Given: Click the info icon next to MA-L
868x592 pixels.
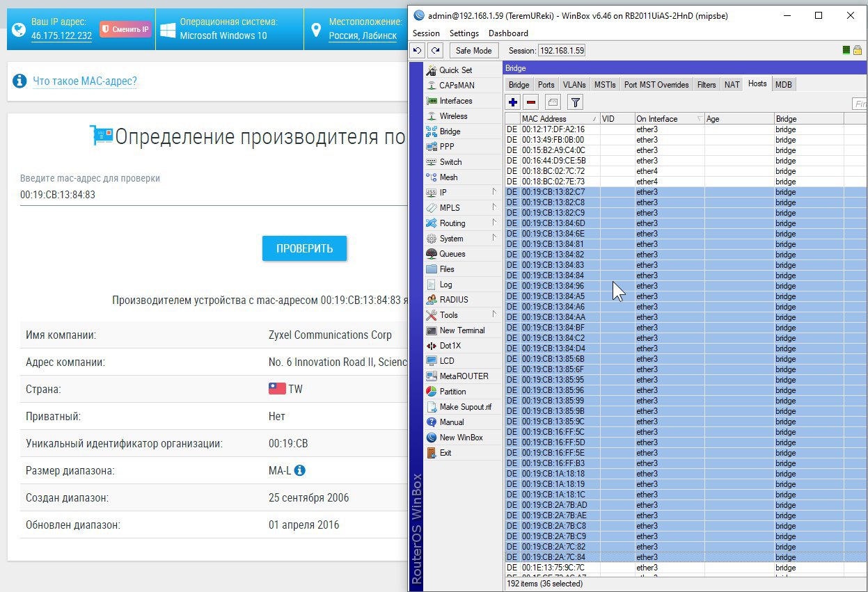Looking at the screenshot, I should coord(300,470).
